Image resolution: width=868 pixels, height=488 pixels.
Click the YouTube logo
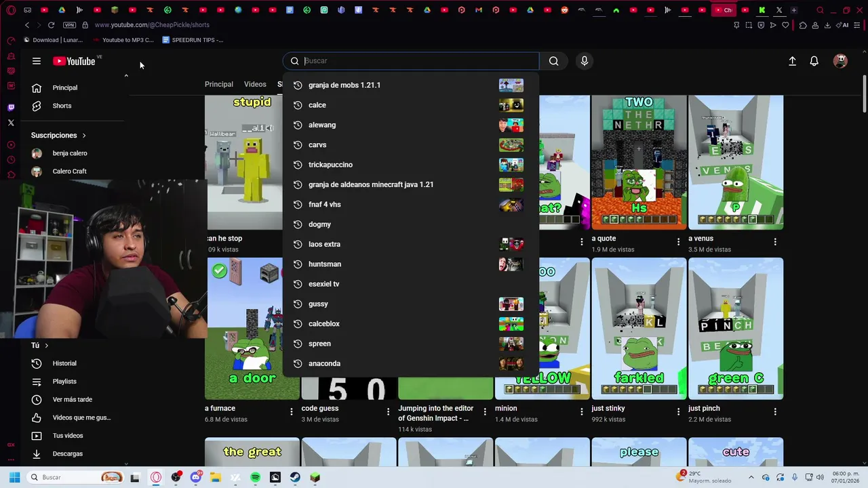pos(75,61)
